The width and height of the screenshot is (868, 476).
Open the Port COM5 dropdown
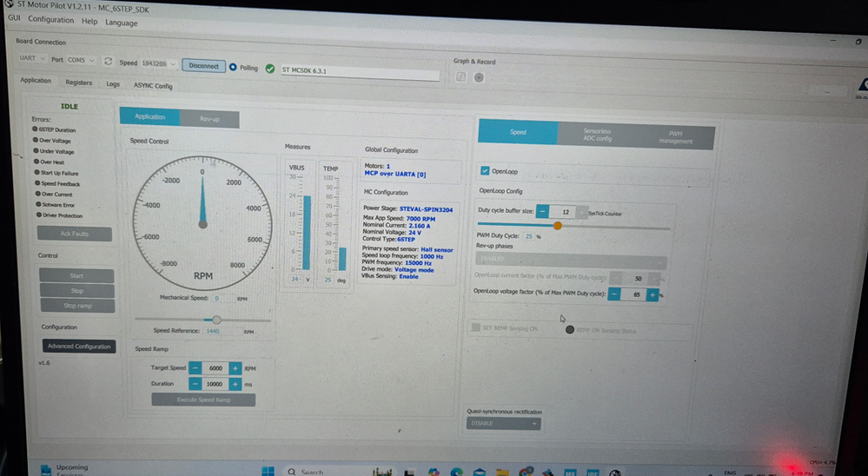pyautogui.click(x=80, y=60)
